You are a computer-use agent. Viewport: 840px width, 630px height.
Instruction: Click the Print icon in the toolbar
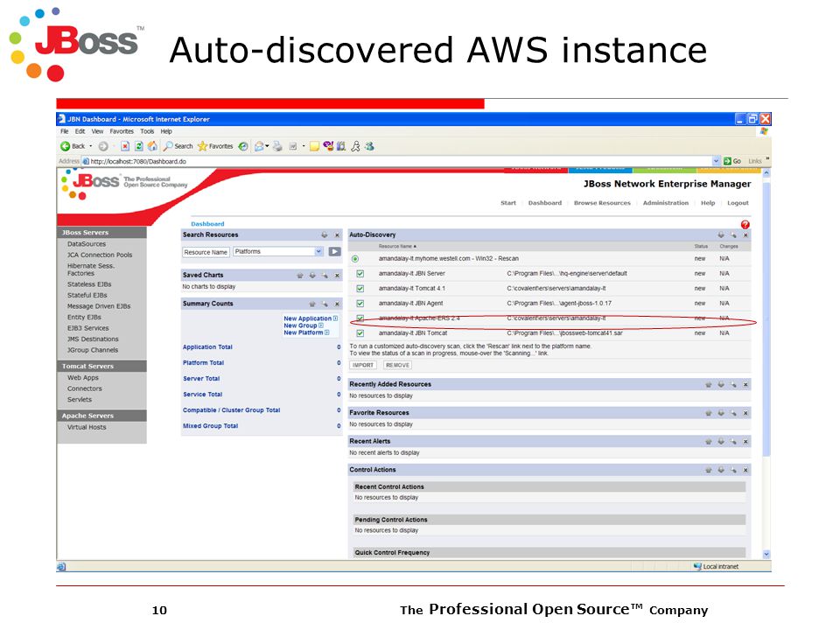277,146
